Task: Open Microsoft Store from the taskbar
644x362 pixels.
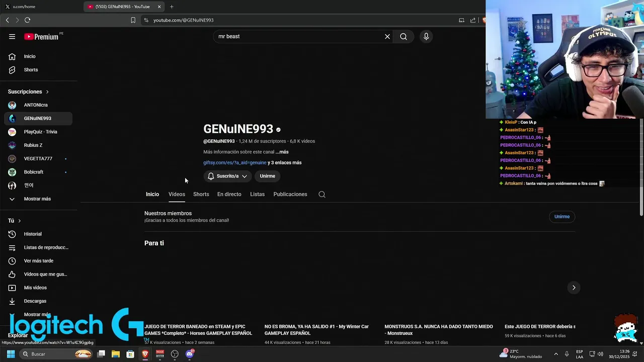Action: tap(130, 354)
